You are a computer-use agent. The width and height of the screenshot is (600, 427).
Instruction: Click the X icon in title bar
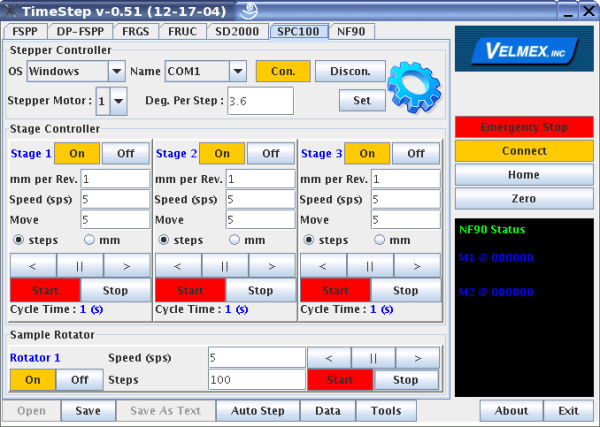coord(10,11)
